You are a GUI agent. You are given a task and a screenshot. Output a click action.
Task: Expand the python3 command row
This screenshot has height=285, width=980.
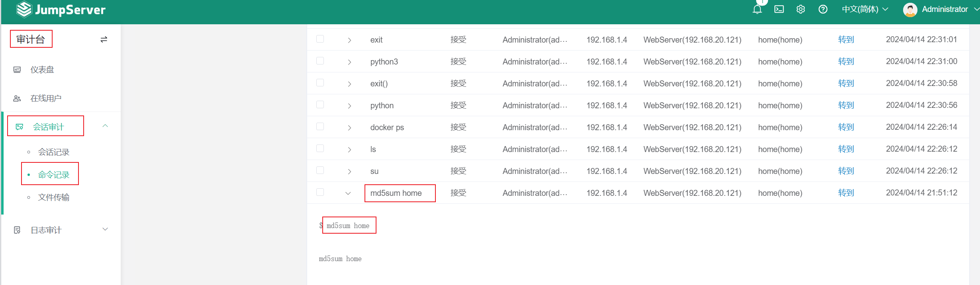click(x=349, y=62)
